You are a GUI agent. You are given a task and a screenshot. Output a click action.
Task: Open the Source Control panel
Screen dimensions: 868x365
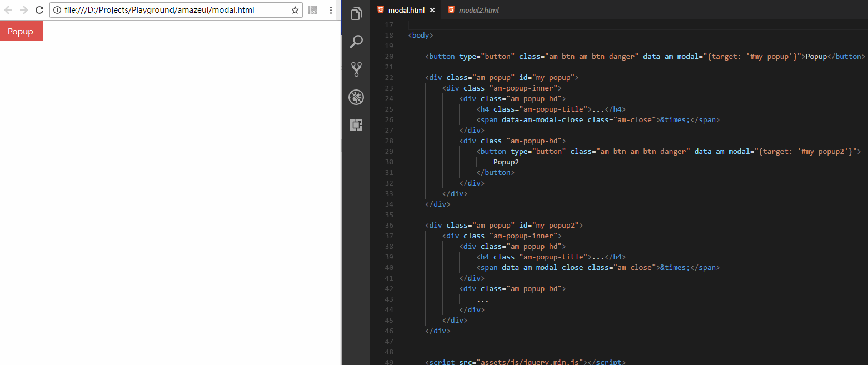click(x=356, y=69)
